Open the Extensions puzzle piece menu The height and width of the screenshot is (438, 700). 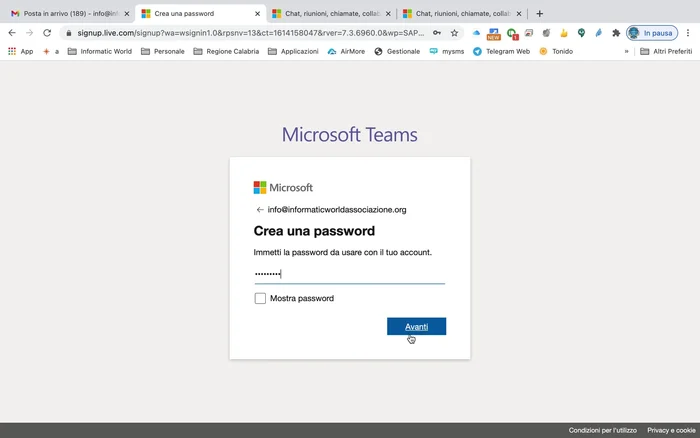616,33
